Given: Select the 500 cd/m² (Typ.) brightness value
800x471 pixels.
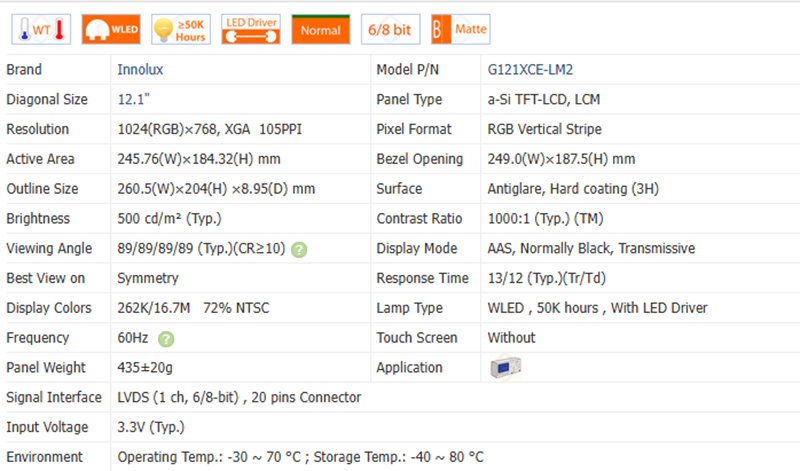Looking at the screenshot, I should point(169,218).
